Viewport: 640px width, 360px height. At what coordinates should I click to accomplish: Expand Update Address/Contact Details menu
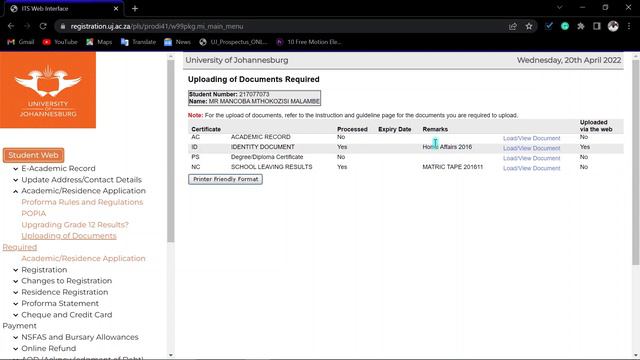[81, 180]
